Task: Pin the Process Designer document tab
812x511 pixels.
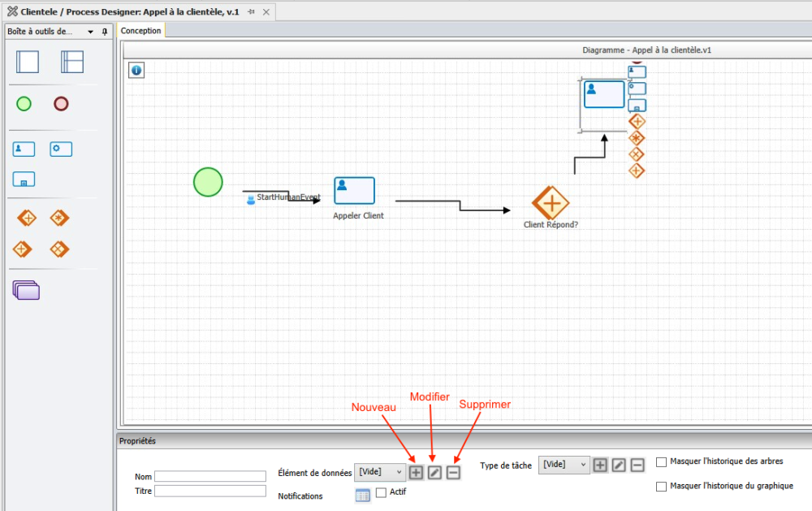Action: pos(251,11)
